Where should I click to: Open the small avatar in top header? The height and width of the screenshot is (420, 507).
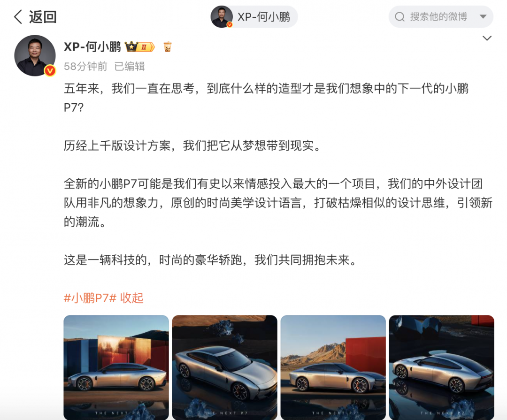(x=222, y=16)
